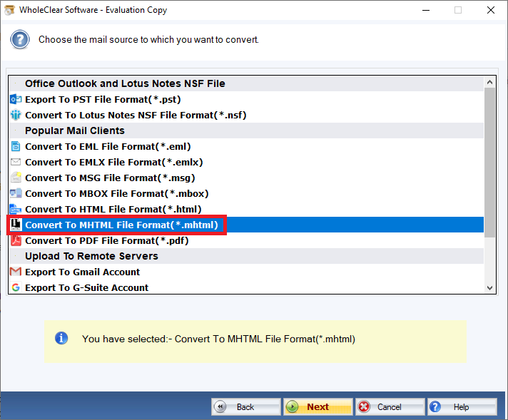
Task: Click the MSG file format icon
Action: [x=16, y=178]
